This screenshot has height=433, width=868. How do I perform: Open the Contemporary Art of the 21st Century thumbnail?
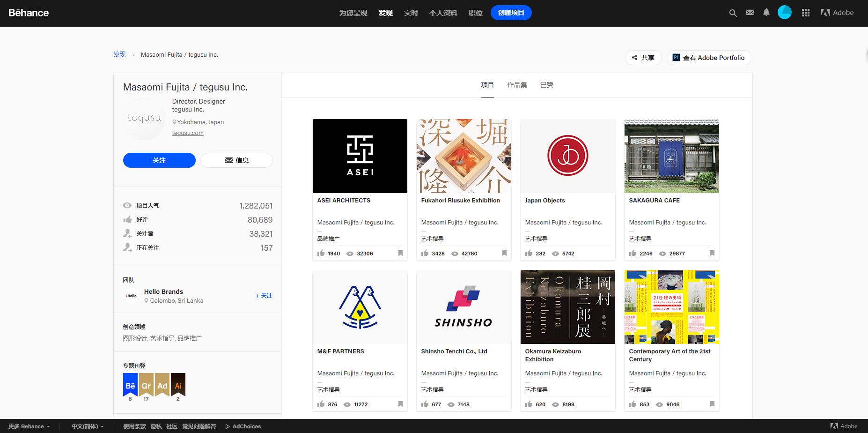coord(672,307)
